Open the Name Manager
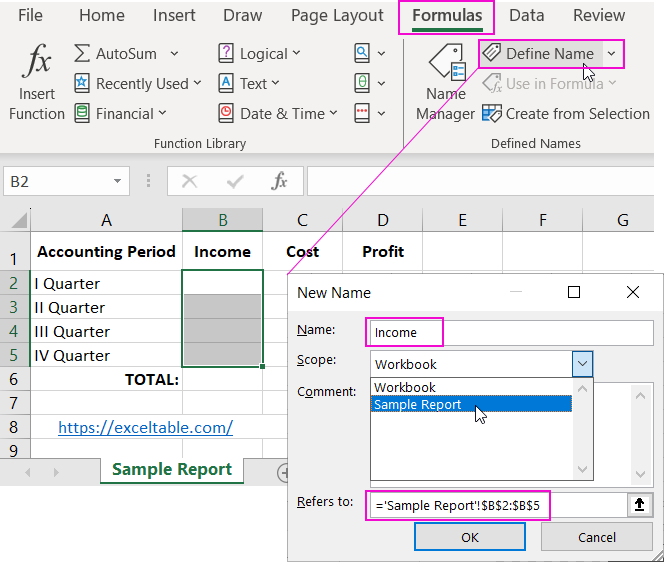 pos(446,83)
